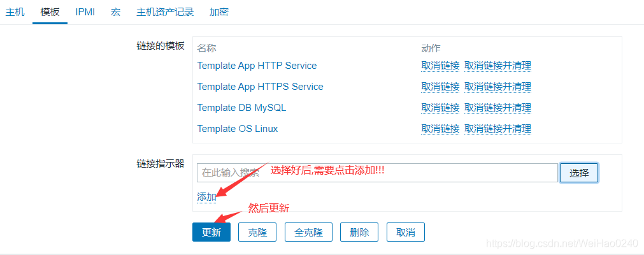644x255 pixels.
Task: Switch to the 加密 tab
Action: 219,12
